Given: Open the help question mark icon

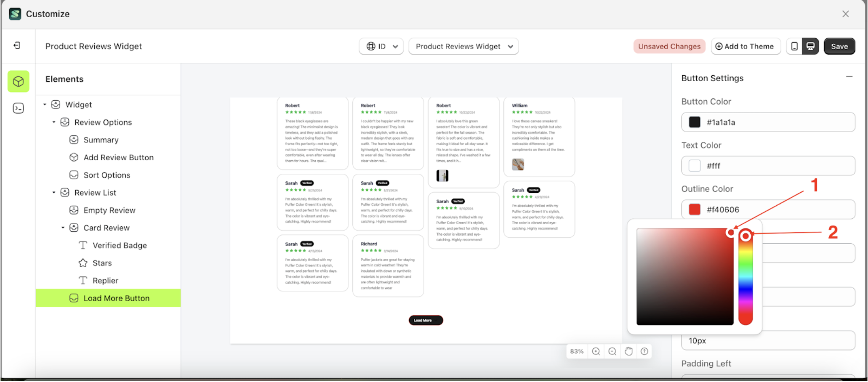Looking at the screenshot, I should (644, 351).
